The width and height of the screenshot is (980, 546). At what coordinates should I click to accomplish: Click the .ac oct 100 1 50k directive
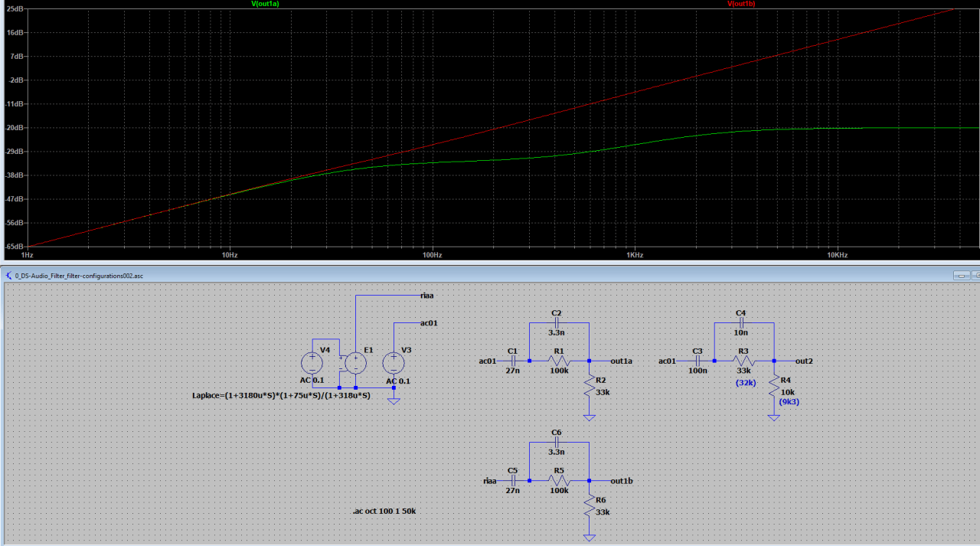(384, 511)
